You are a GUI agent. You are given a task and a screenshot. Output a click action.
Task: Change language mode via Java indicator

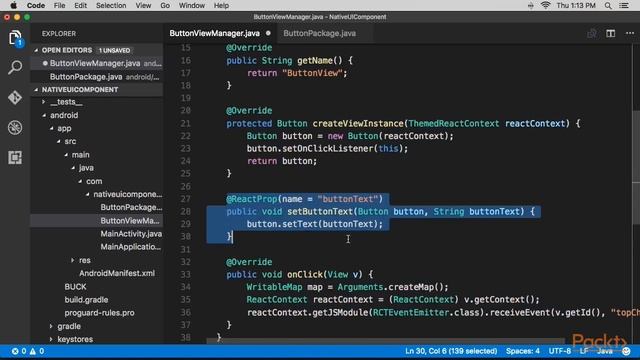coord(604,351)
